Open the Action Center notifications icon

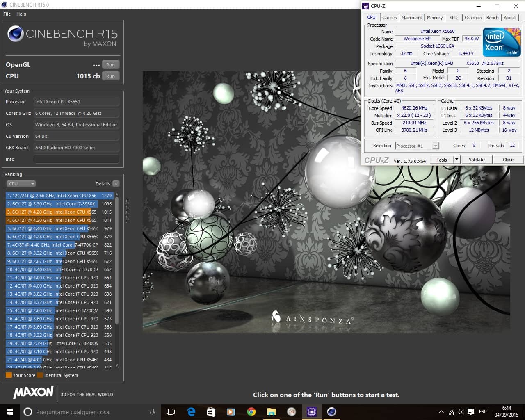coord(471,412)
